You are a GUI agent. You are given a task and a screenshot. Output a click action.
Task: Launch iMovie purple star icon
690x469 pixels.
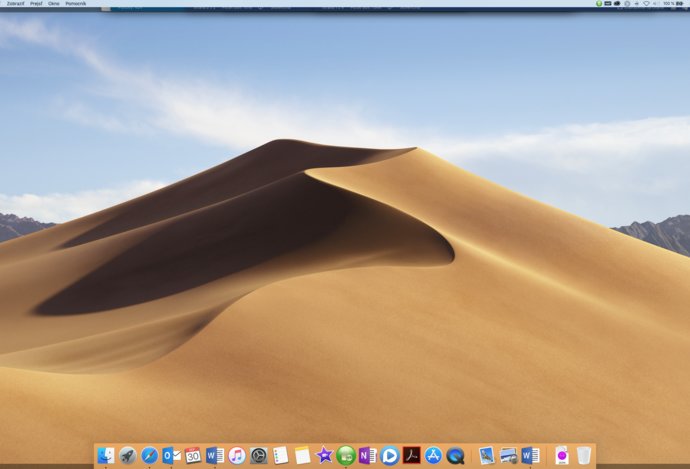point(324,455)
